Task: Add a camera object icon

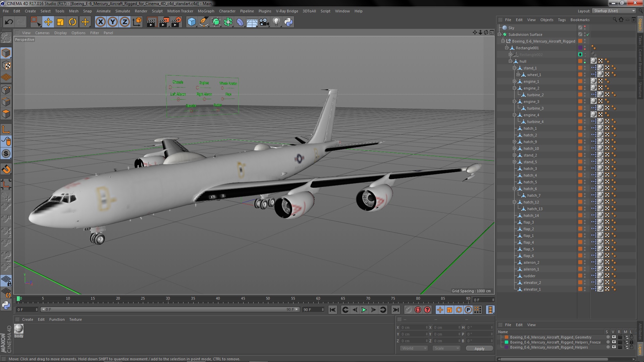Action: tap(264, 22)
